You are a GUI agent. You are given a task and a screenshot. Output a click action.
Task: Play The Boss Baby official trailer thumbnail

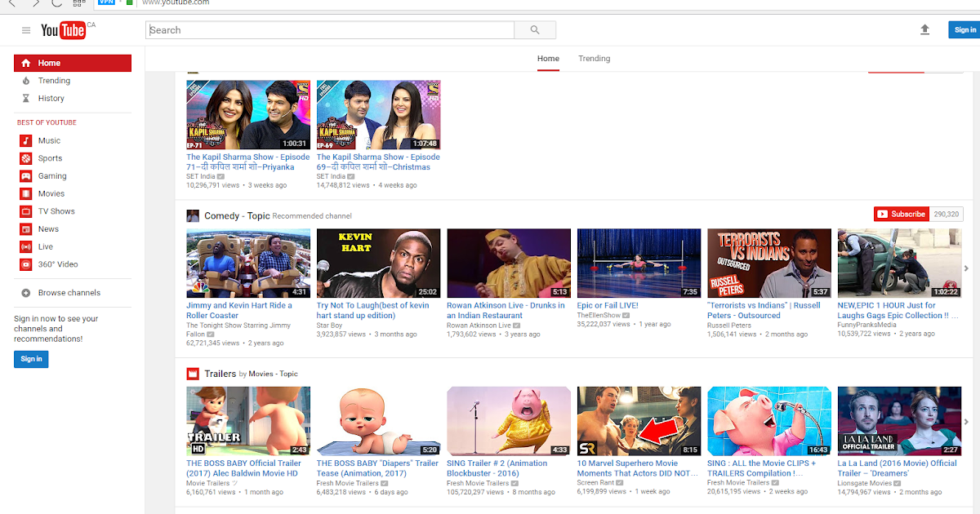click(247, 420)
